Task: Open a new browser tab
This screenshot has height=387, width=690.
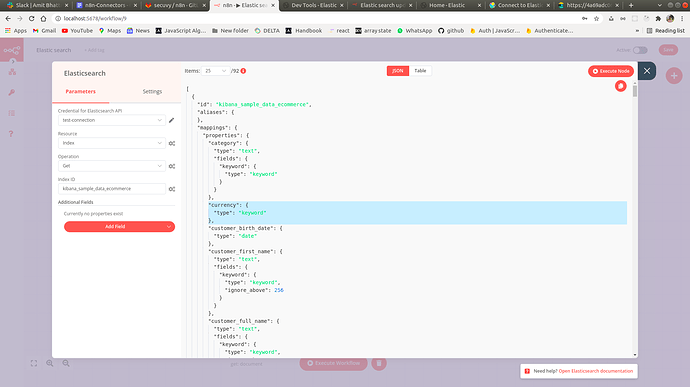Action: (631, 5)
